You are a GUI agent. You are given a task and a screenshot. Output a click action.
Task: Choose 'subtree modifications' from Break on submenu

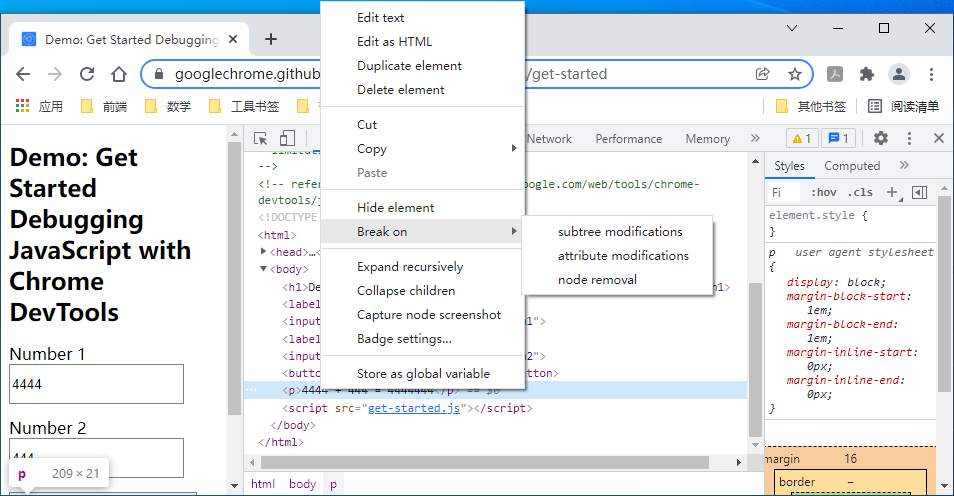pyautogui.click(x=620, y=232)
